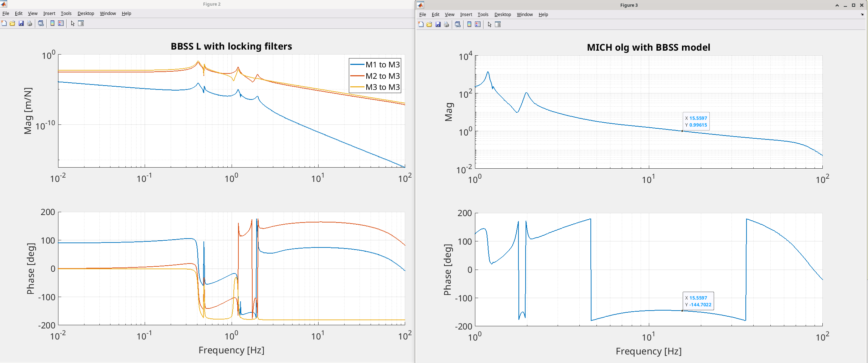The height and width of the screenshot is (363, 868).
Task: Open the Desktop menu in Figure 2
Action: [x=86, y=14]
